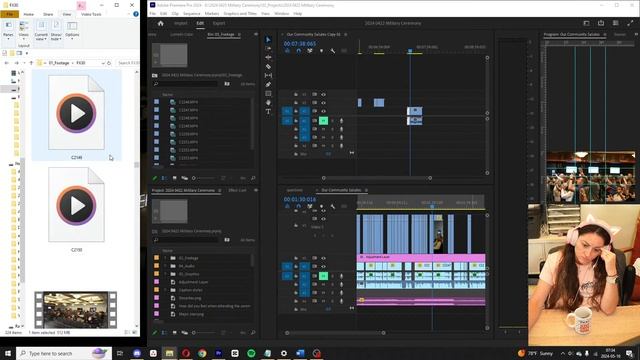Open the Markers menu in Premiere
640x360 pixels.
pyautogui.click(x=212, y=13)
